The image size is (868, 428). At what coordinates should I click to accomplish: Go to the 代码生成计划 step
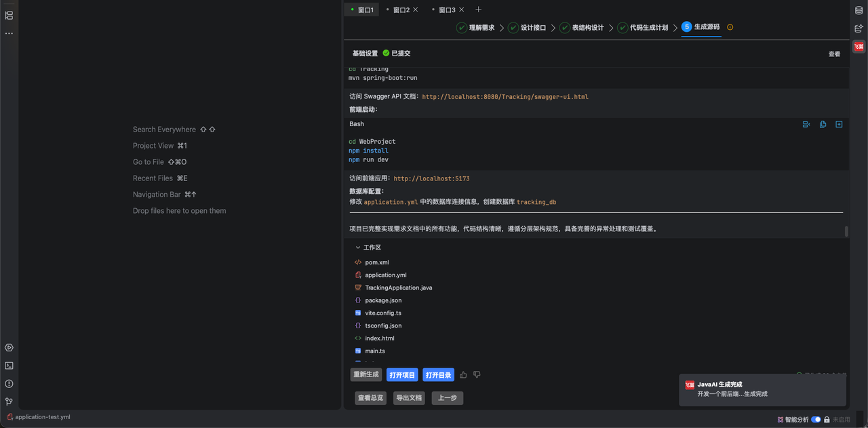[643, 28]
